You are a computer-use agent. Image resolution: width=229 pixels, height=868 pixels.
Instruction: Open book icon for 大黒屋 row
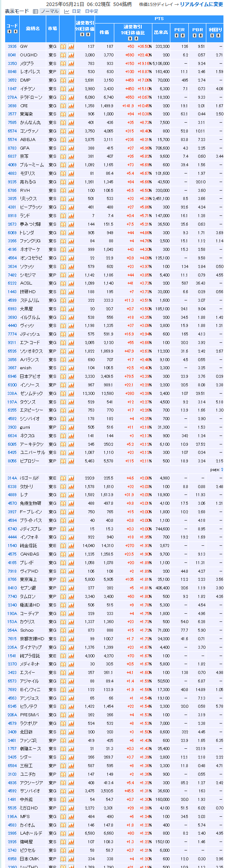pyautogui.click(x=63, y=309)
